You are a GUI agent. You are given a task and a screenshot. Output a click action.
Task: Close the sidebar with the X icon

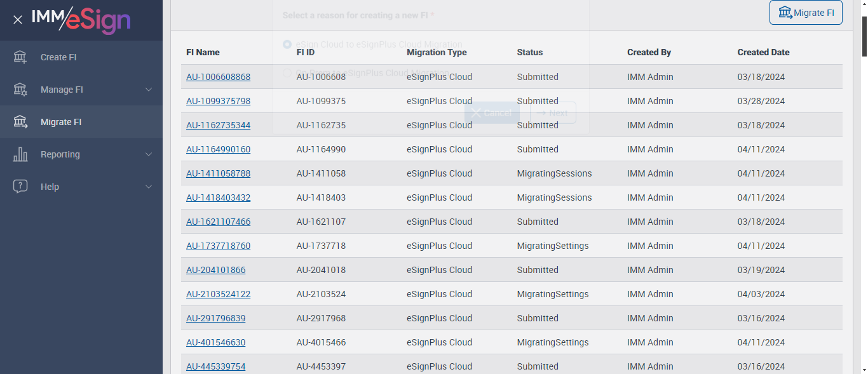18,20
